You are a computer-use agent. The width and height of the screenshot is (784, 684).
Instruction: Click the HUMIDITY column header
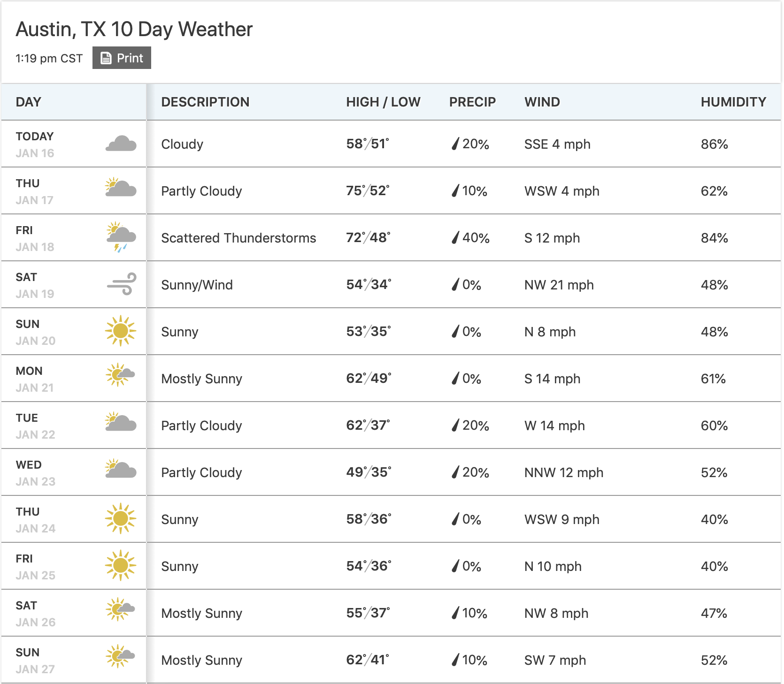pos(733,102)
